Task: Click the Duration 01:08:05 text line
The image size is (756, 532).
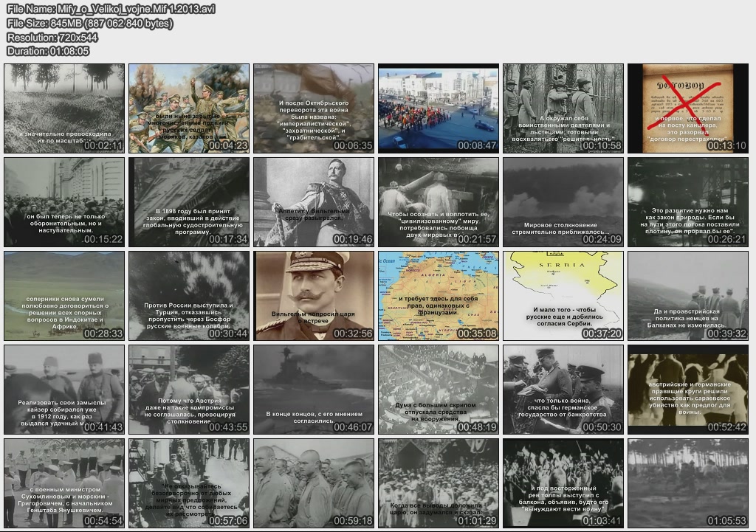Action: pos(48,51)
